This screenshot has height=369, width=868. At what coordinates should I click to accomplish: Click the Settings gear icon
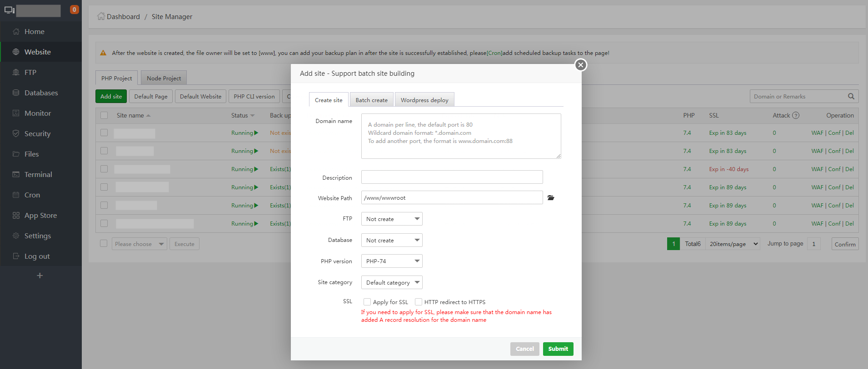click(16, 236)
